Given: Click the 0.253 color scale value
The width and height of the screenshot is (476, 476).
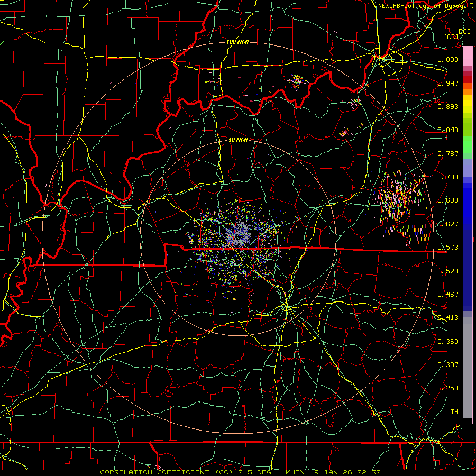Looking at the screenshot, I should tap(448, 388).
